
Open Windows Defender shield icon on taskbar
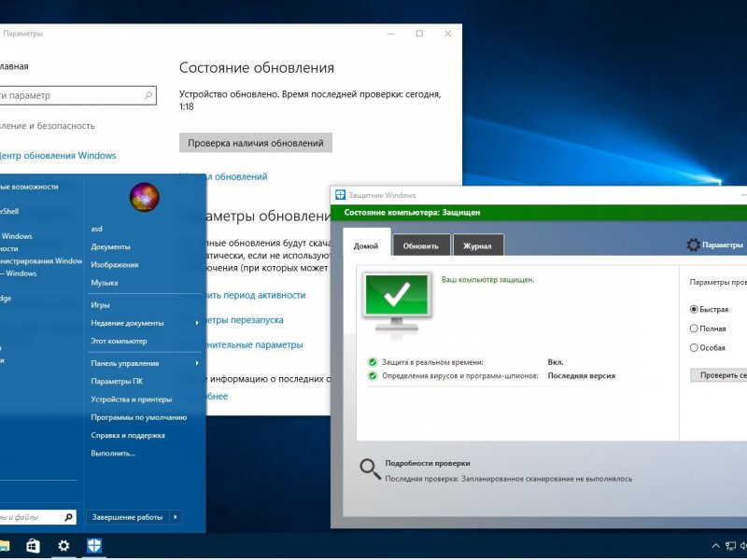coord(94,546)
